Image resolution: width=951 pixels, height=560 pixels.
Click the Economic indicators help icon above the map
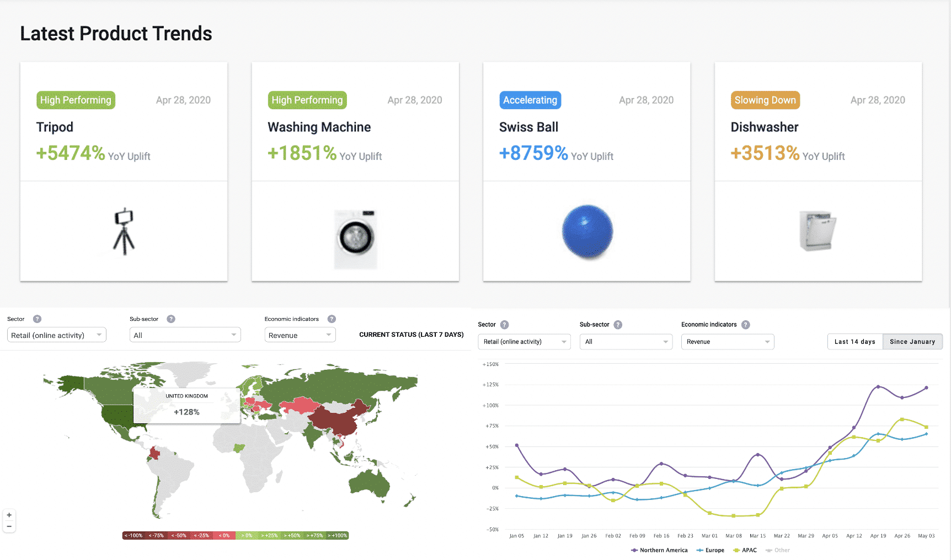tap(332, 319)
